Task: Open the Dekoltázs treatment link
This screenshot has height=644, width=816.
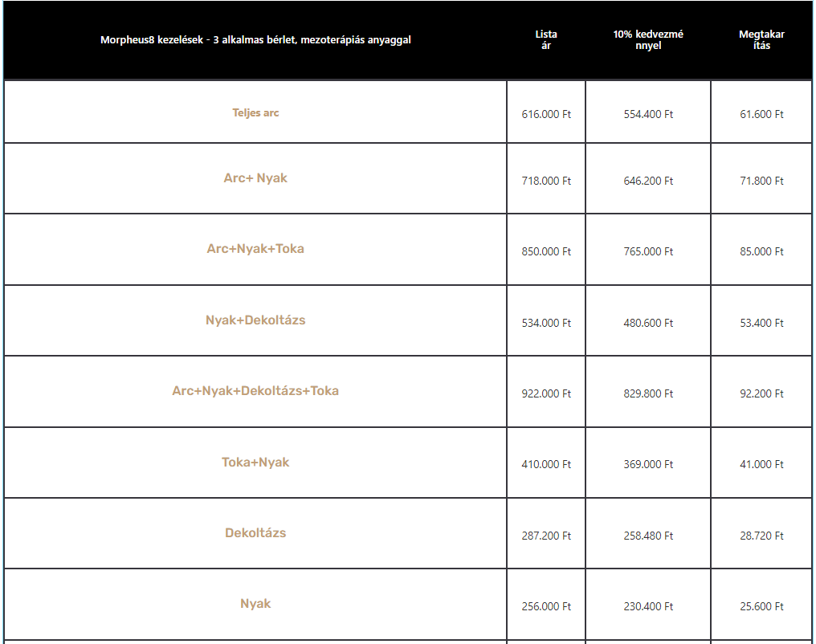Action: pyautogui.click(x=255, y=532)
